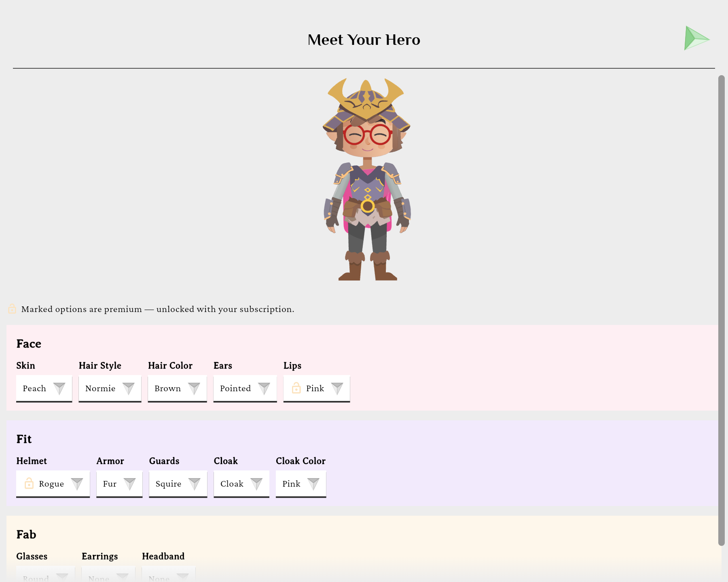Viewport: 728px width, 582px height.
Task: Click the Fab section heading
Action: (26, 534)
